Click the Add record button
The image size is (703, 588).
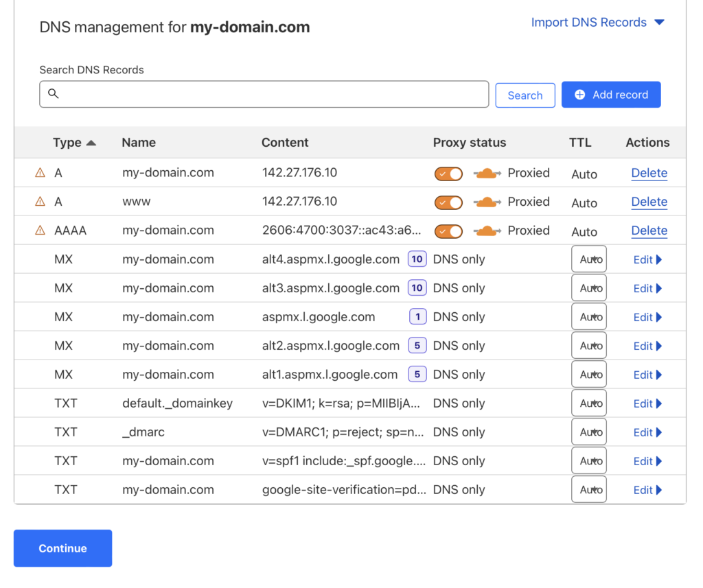pos(611,95)
